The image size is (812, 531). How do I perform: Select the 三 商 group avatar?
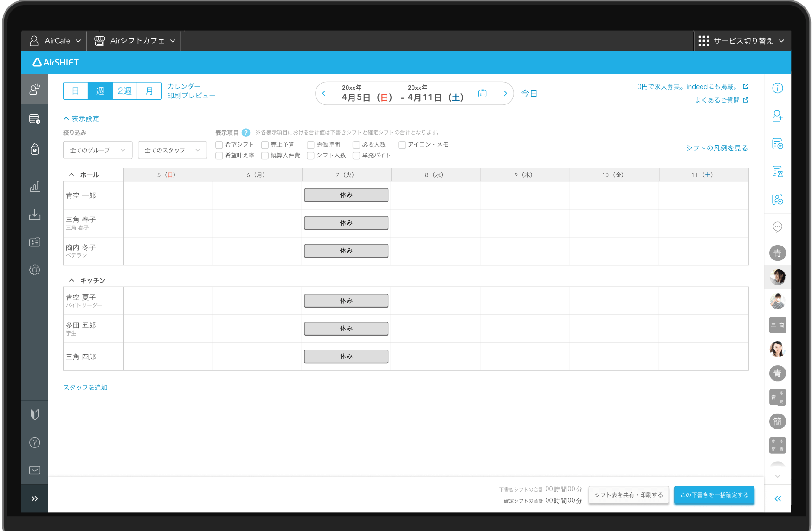[778, 325]
